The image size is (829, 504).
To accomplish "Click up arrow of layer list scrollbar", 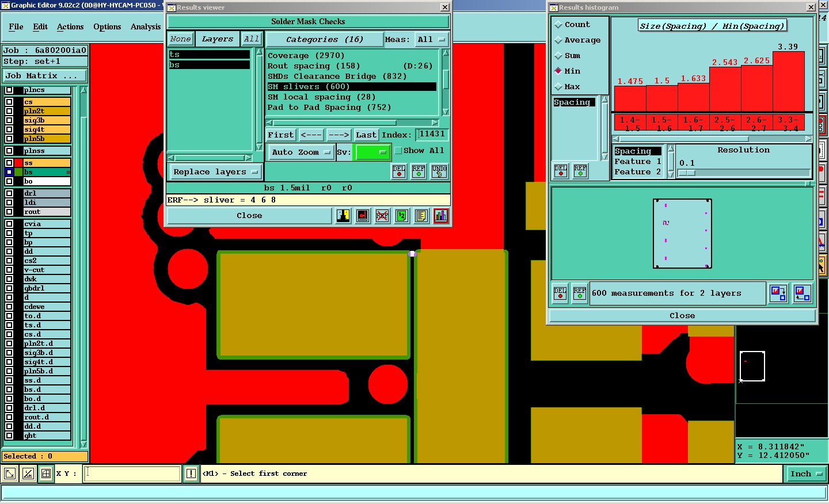I will tap(83, 90).
